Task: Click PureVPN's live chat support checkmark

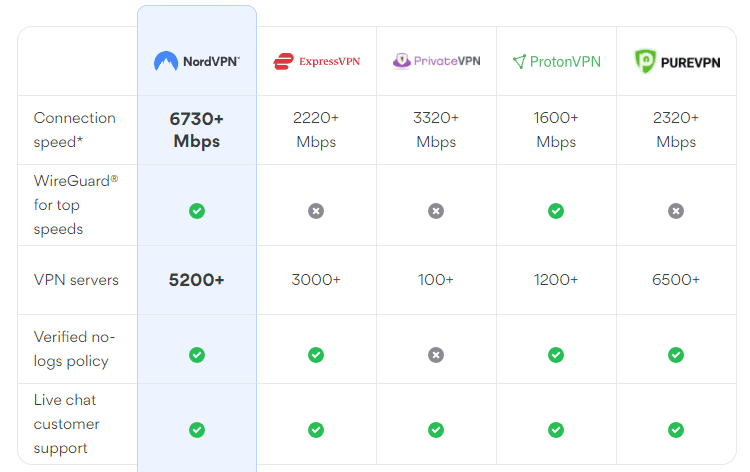Action: 676,430
